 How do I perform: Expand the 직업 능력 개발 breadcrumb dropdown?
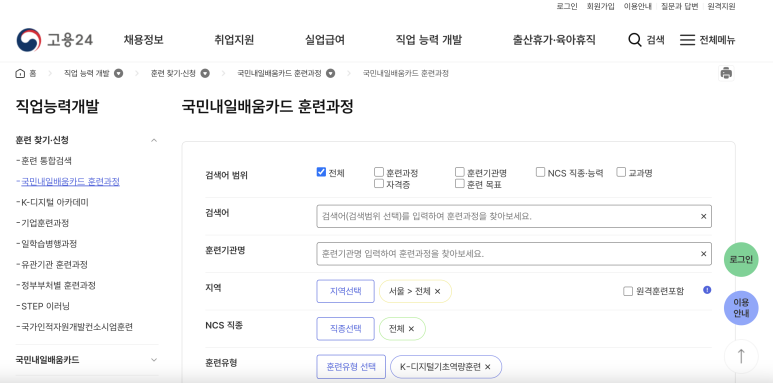click(x=118, y=73)
